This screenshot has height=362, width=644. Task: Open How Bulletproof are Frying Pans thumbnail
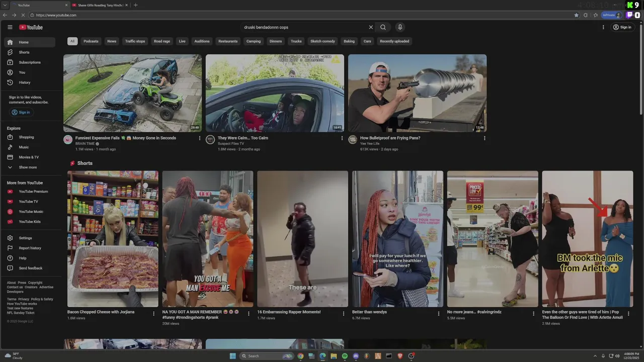(x=417, y=93)
